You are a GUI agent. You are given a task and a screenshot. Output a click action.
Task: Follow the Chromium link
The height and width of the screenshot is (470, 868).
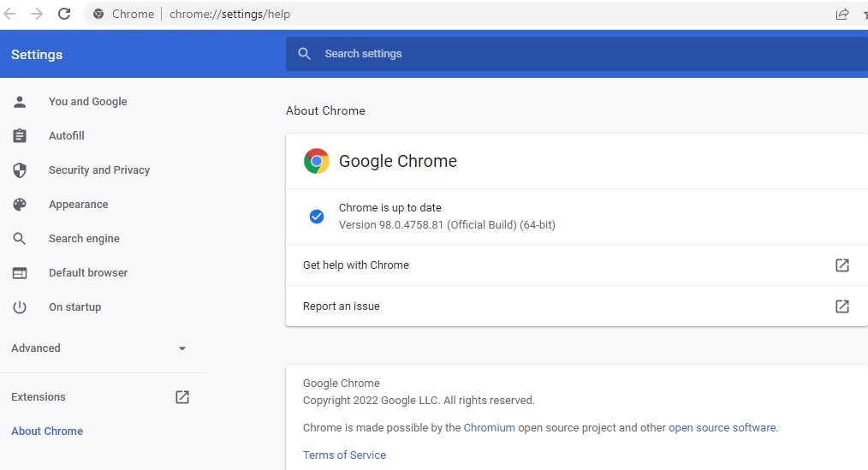click(x=490, y=428)
